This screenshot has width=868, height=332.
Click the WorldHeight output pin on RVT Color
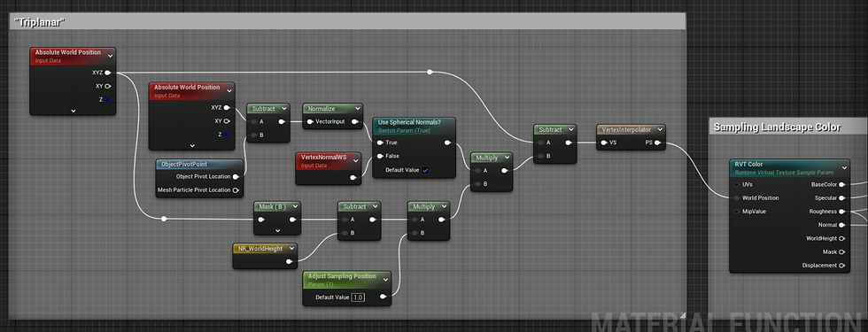pyautogui.click(x=842, y=238)
